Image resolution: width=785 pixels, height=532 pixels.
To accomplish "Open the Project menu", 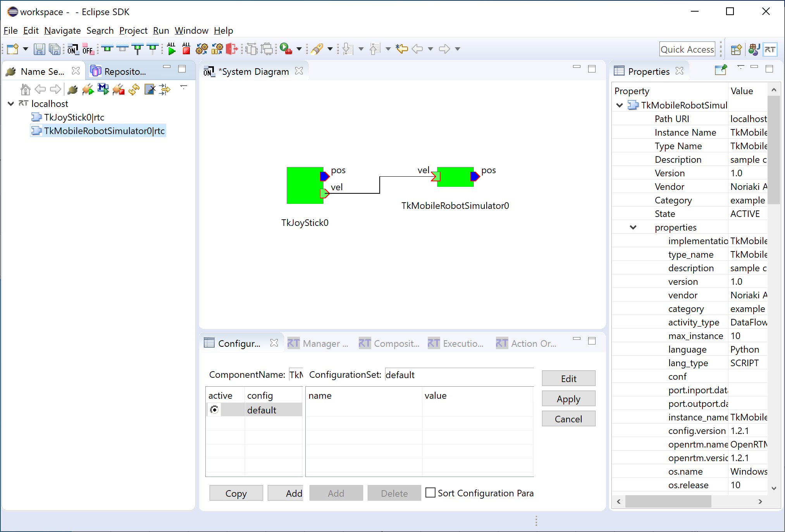I will [x=133, y=31].
